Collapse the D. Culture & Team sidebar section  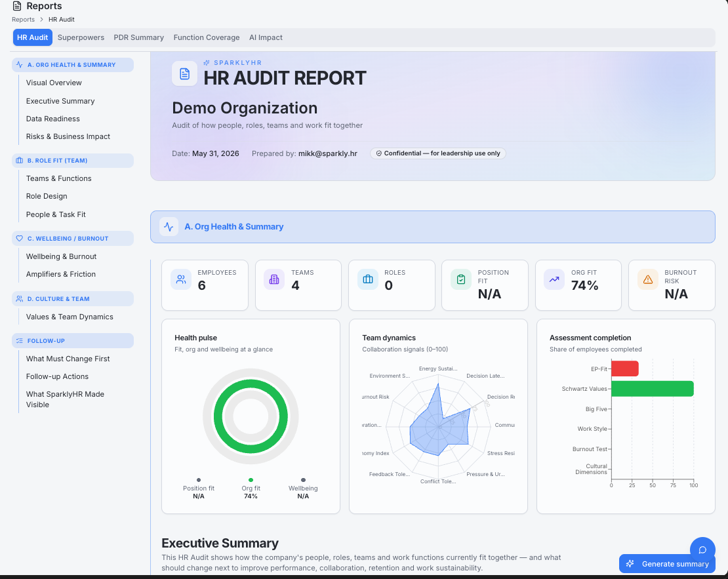coord(72,298)
